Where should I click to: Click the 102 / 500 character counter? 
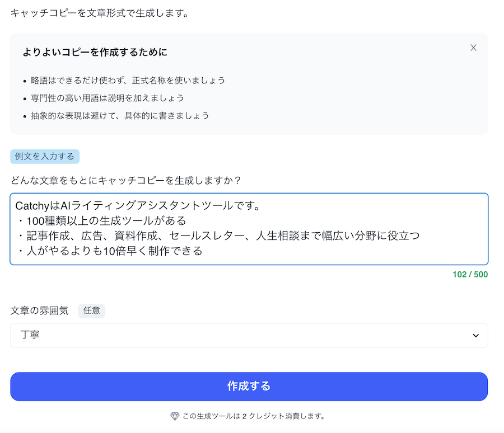click(470, 274)
